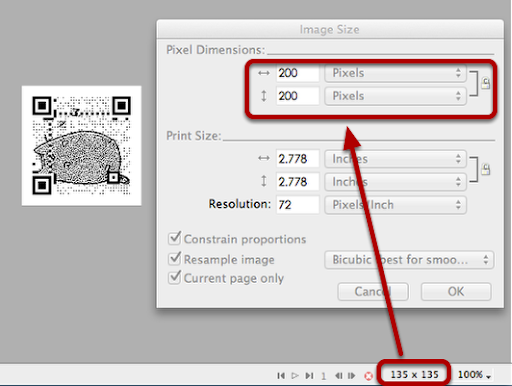Go to the first page icon

tap(281, 376)
